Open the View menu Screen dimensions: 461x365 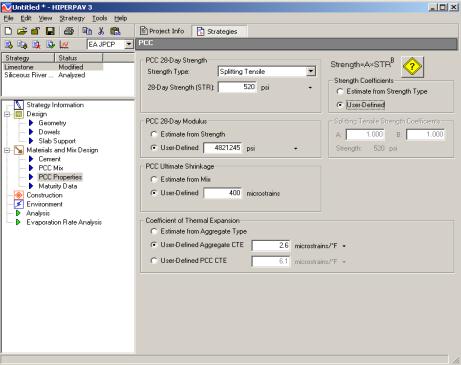click(45, 18)
